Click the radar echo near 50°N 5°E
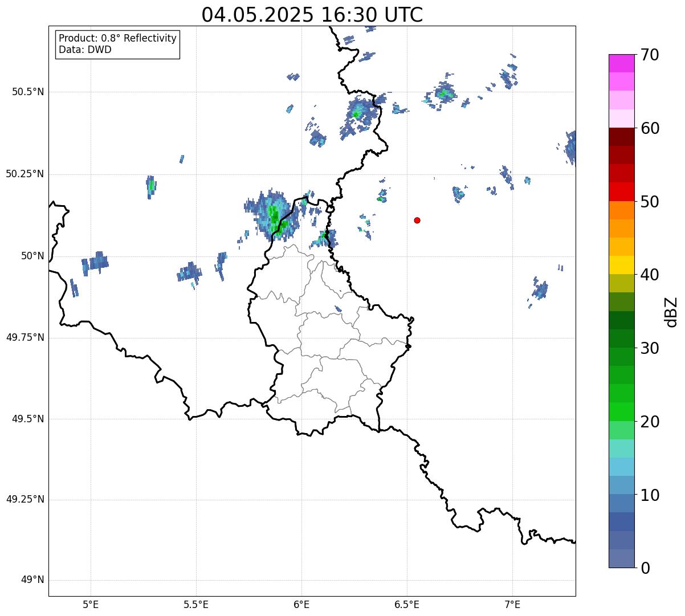The image size is (685, 616). tap(95, 263)
